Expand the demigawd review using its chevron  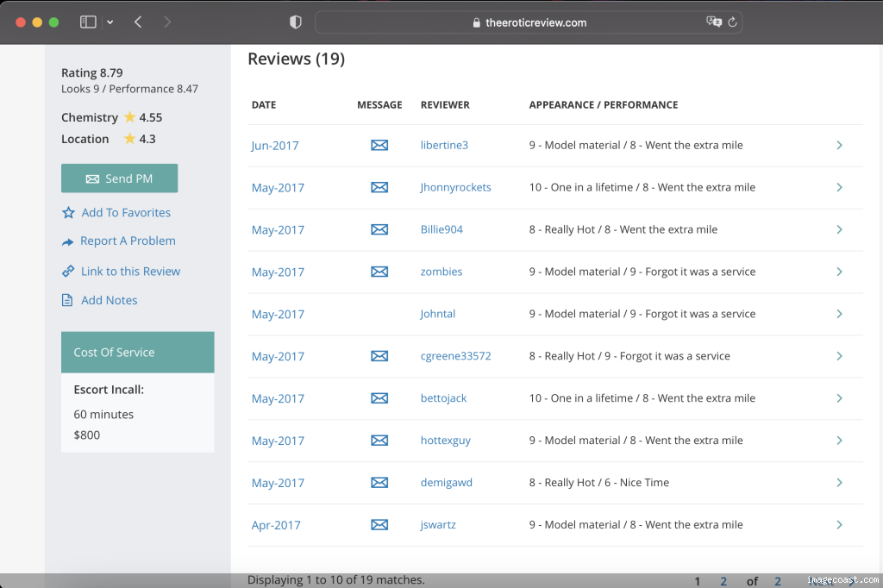coord(839,483)
